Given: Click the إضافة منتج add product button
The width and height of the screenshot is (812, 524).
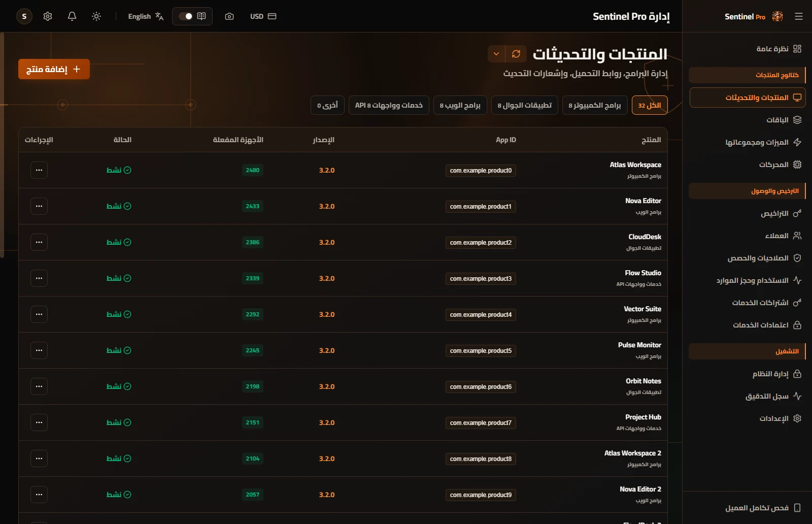Looking at the screenshot, I should 54,69.
